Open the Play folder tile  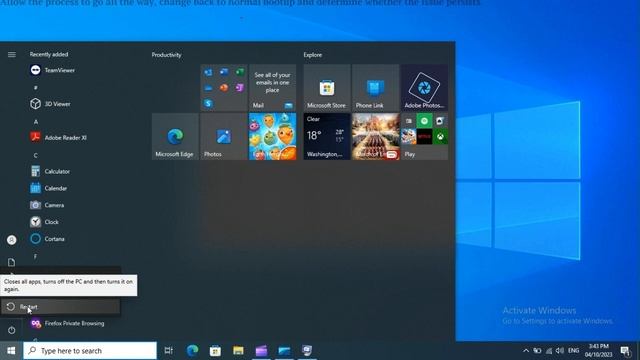coord(424,136)
